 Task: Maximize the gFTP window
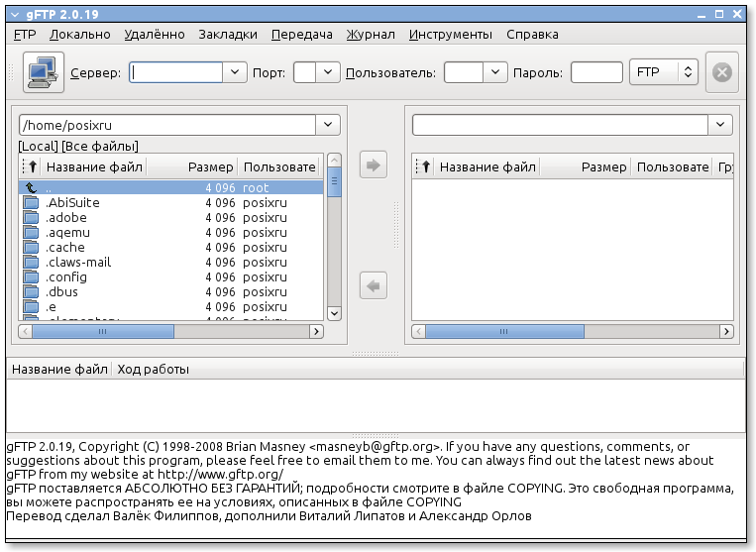pos(719,14)
